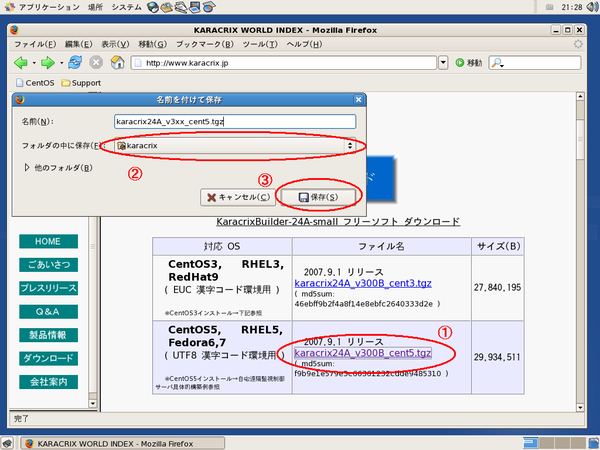Viewport: 600px width, 450px height.
Task: Click the KaracrixBuilder-24A-small download heading
Action: click(x=338, y=222)
